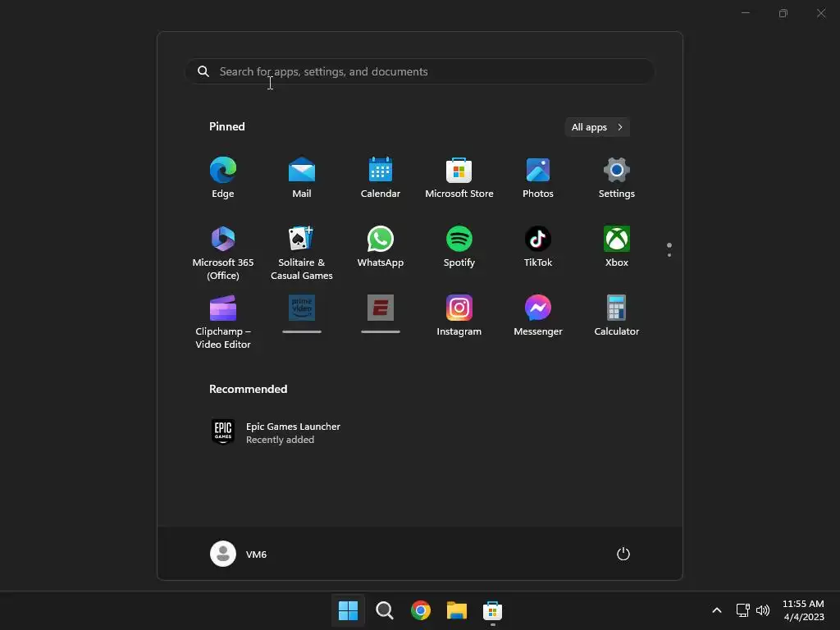
Task: Click the power button icon
Action: coord(623,554)
